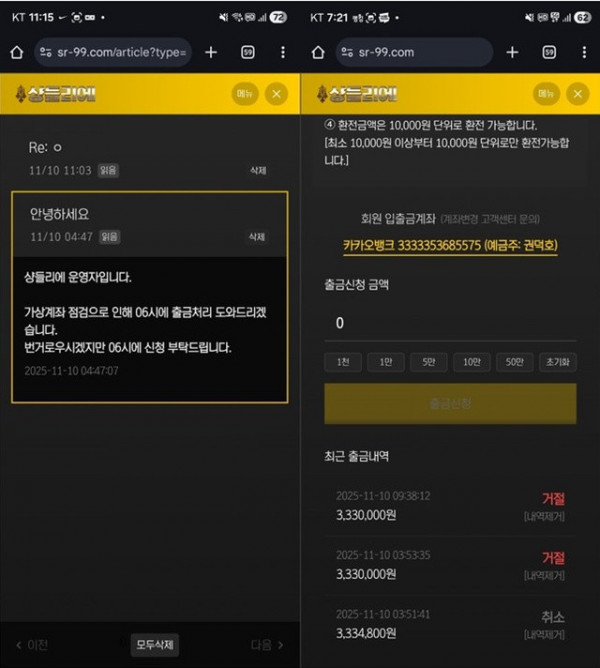The height and width of the screenshot is (668, 600).
Task: Tap the home icon in right browser
Action: pos(317,52)
